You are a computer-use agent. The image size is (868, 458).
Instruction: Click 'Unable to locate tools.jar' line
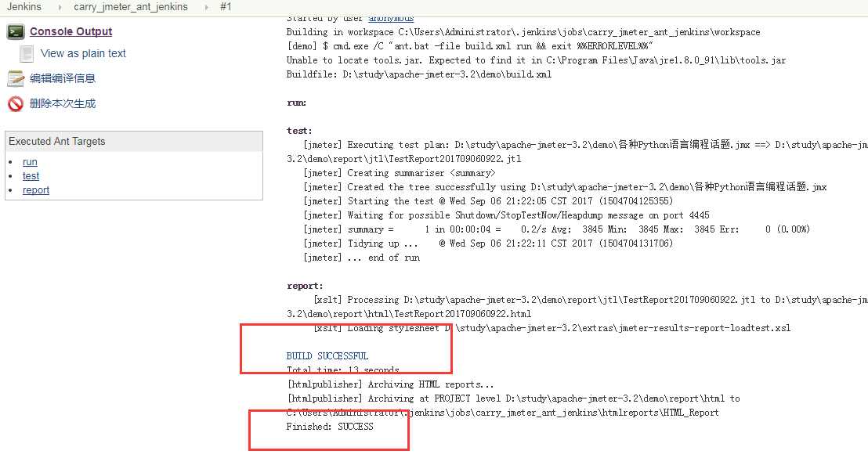(x=536, y=60)
